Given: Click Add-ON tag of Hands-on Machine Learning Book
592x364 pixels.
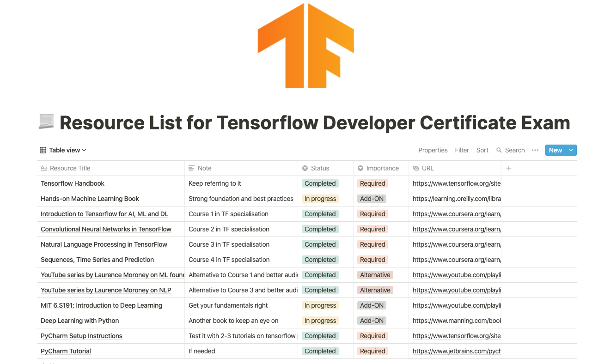Looking at the screenshot, I should click(372, 199).
